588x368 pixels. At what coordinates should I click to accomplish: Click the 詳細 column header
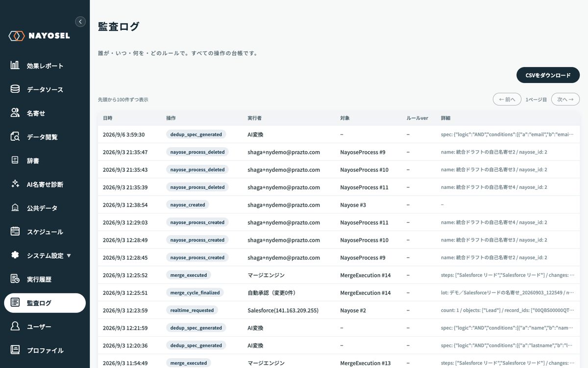pos(445,118)
